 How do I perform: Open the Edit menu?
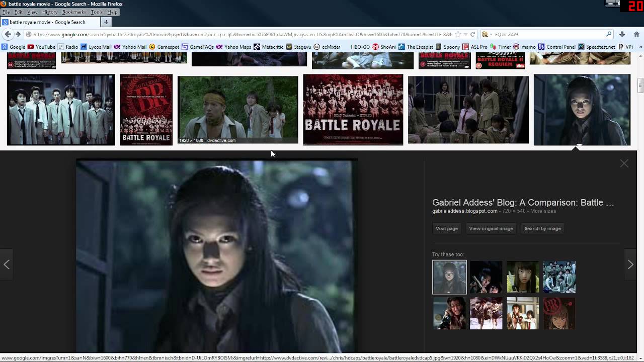[19, 12]
